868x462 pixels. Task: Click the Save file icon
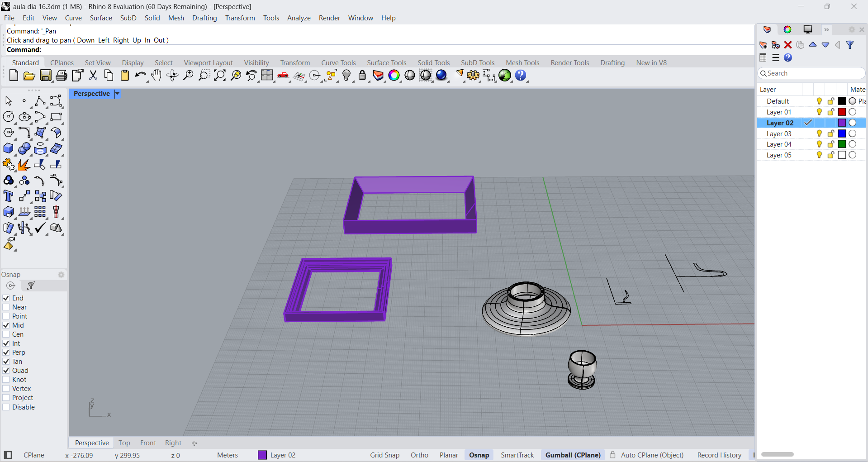pyautogui.click(x=45, y=76)
